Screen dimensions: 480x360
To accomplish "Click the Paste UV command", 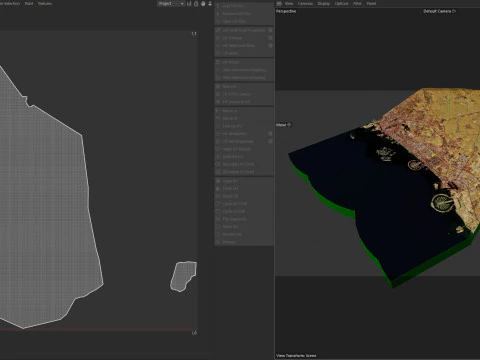I will pyautogui.click(x=244, y=189).
